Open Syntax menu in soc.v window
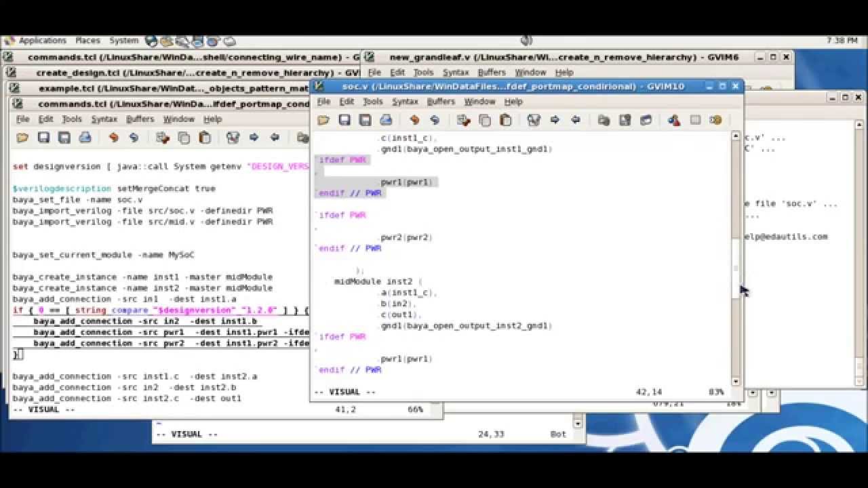Viewport: 868px width, 488px height. point(405,101)
